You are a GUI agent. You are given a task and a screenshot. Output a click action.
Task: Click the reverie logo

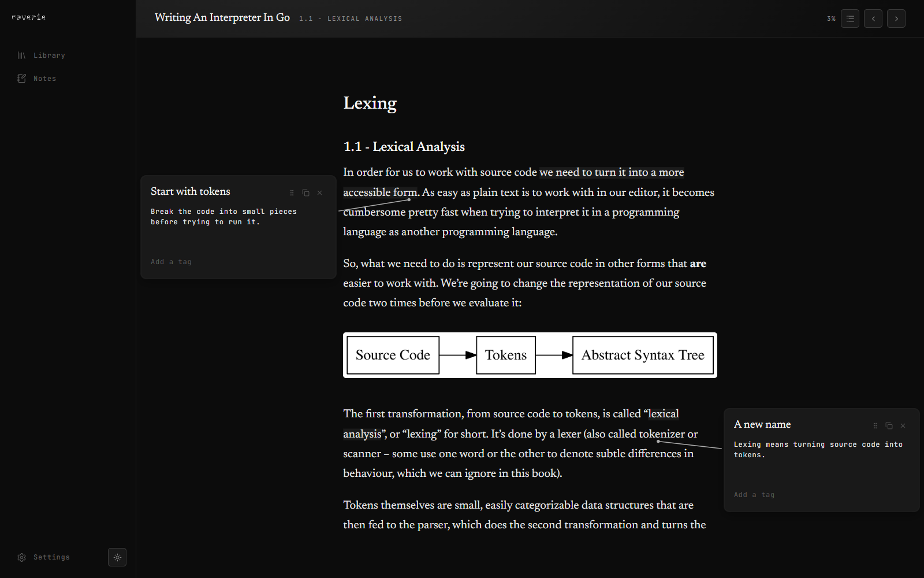click(29, 17)
